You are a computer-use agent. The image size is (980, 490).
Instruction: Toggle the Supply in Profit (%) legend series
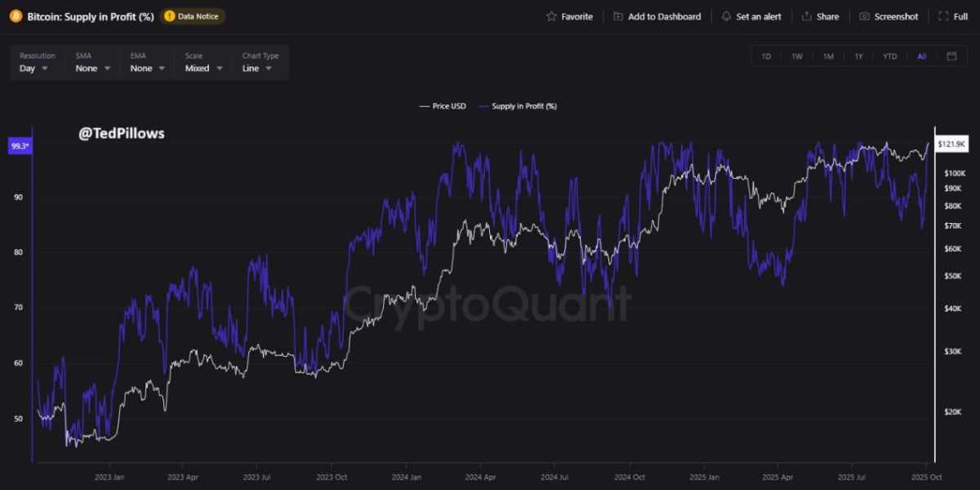point(517,106)
